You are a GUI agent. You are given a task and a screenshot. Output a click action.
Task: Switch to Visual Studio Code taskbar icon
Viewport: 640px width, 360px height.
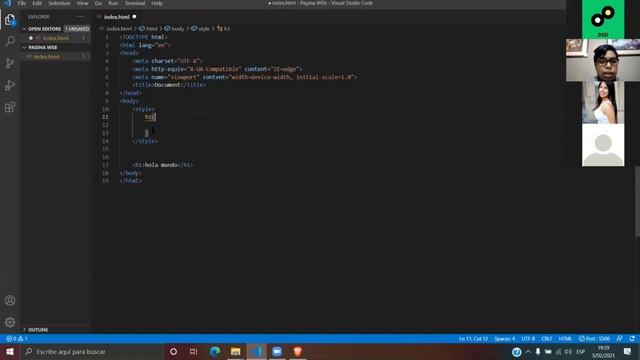256,351
